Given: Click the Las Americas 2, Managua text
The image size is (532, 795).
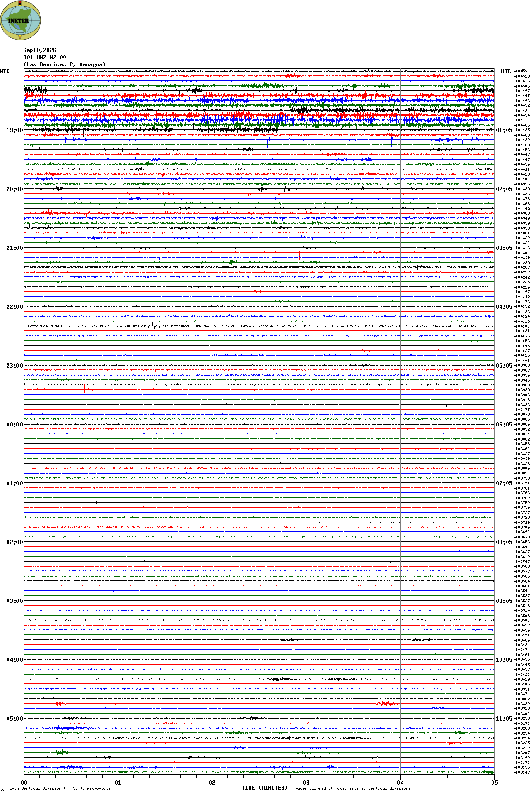Looking at the screenshot, I should tap(64, 64).
